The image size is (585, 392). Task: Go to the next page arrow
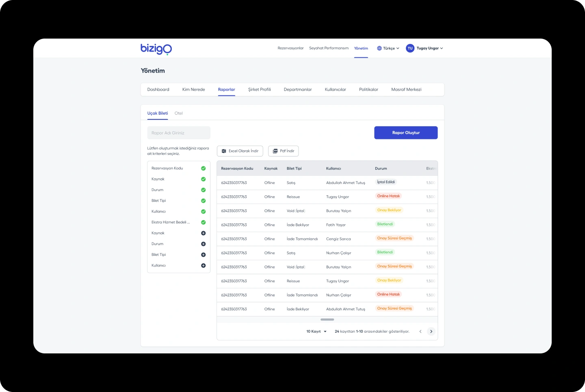(x=431, y=331)
